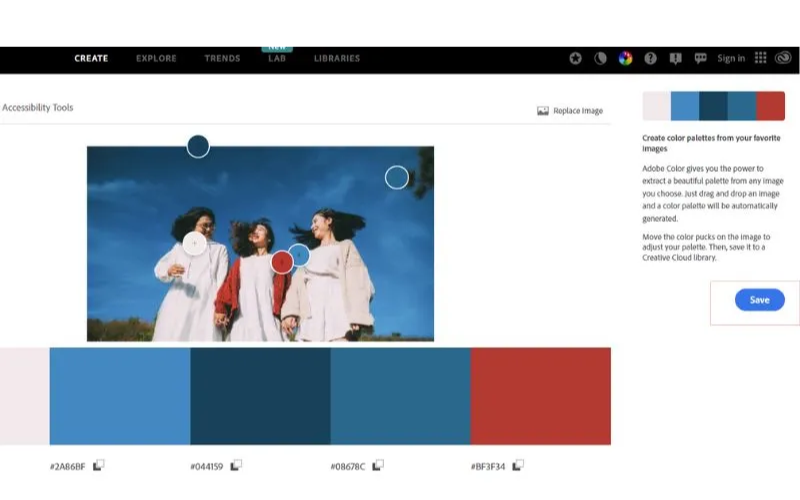The height and width of the screenshot is (500, 800).
Task: Open the help question mark icon
Action: (651, 58)
